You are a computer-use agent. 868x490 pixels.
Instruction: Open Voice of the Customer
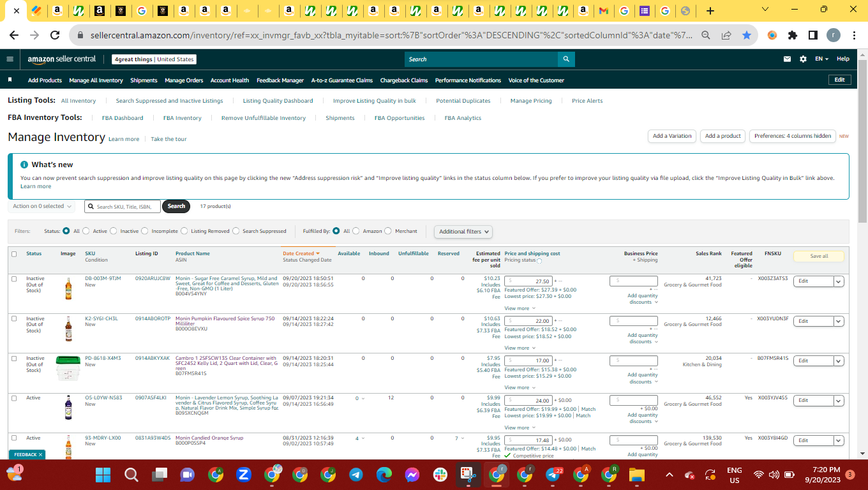click(x=536, y=80)
